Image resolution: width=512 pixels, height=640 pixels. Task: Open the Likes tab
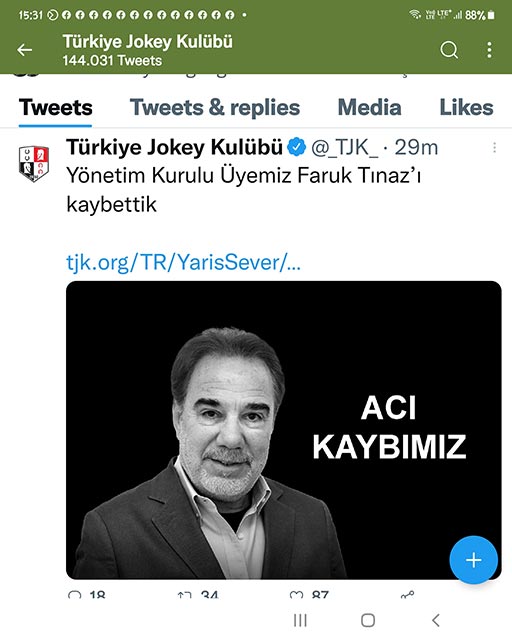pos(466,108)
